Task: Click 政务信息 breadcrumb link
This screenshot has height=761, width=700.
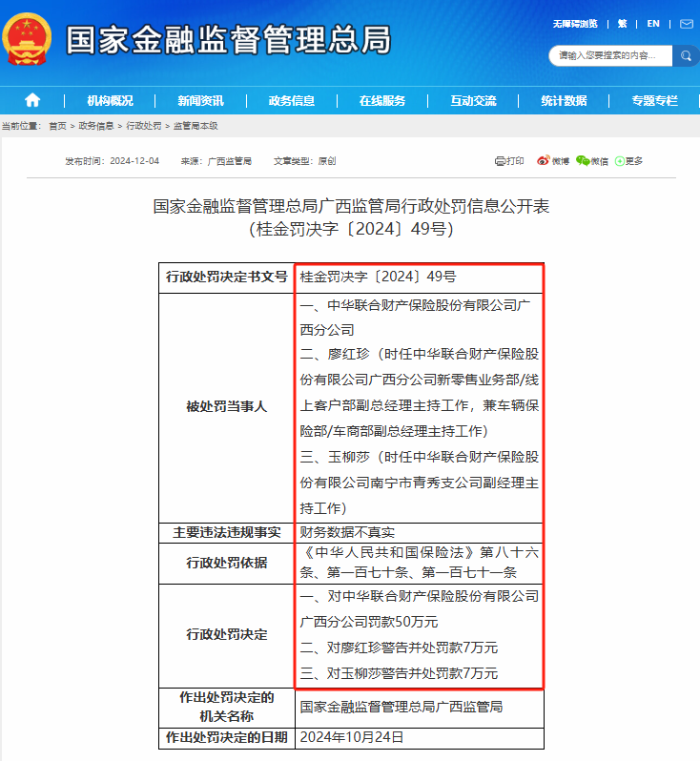Action: click(95, 126)
